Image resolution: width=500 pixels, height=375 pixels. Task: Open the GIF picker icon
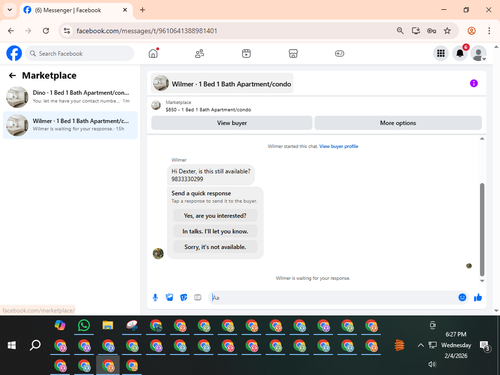click(198, 297)
